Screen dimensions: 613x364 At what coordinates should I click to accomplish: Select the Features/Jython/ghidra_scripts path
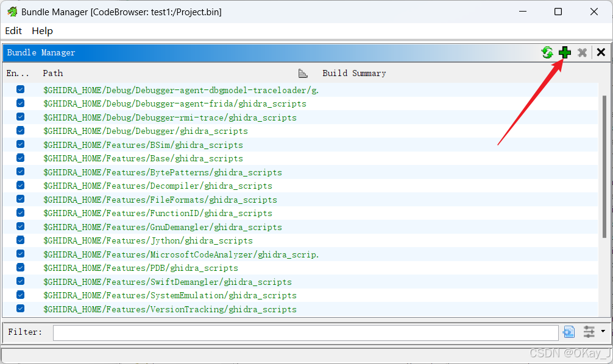tap(148, 240)
